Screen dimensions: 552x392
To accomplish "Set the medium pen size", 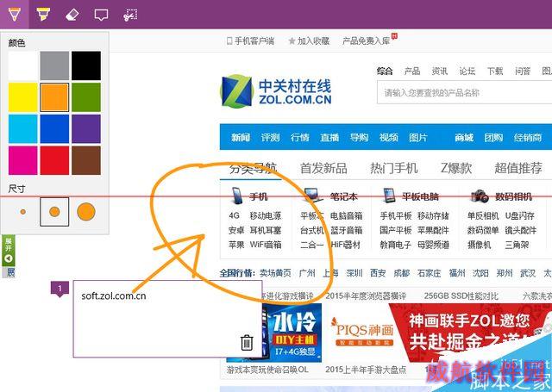I will click(54, 212).
